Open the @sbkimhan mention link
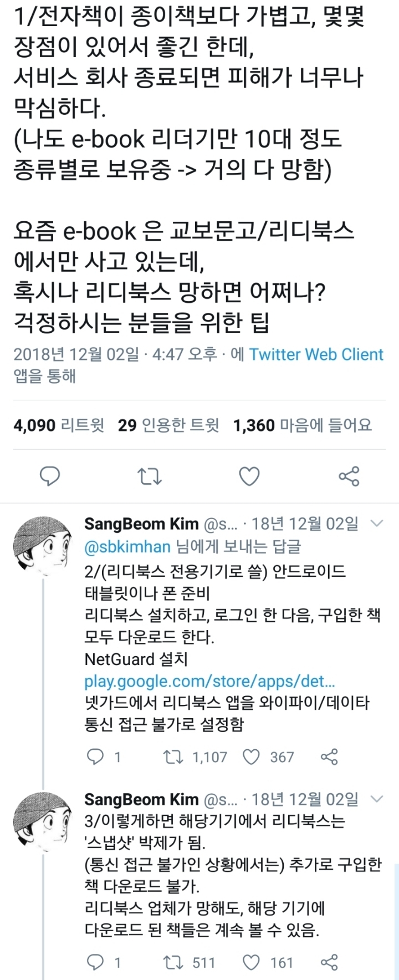The width and height of the screenshot is (399, 980). tap(127, 547)
